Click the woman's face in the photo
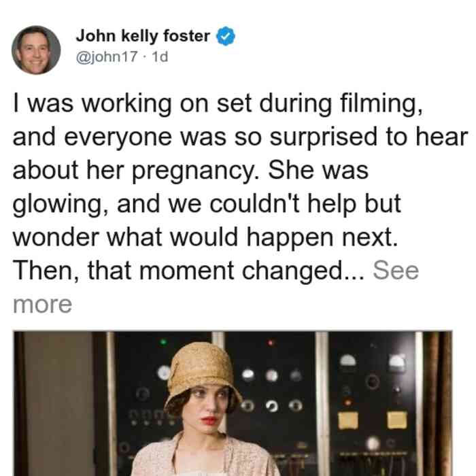The width and height of the screenshot is (476, 476). click(209, 408)
